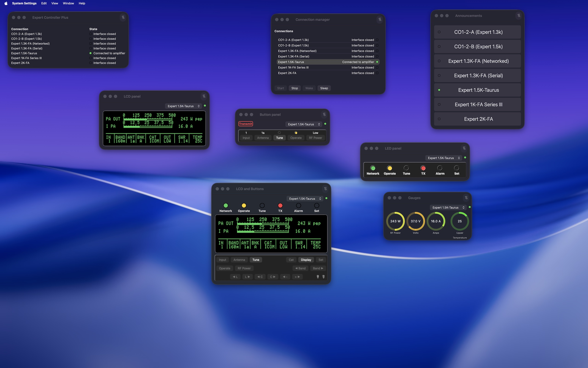Viewport: 588px width, 368px height.
Task: Toggle Operate button in Button panel
Action: coord(296,138)
